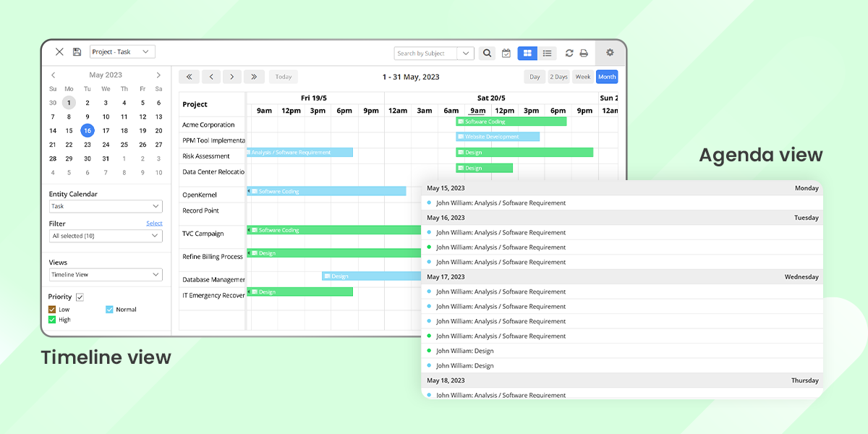Open settings with the gear icon
The height and width of the screenshot is (434, 868).
[610, 52]
